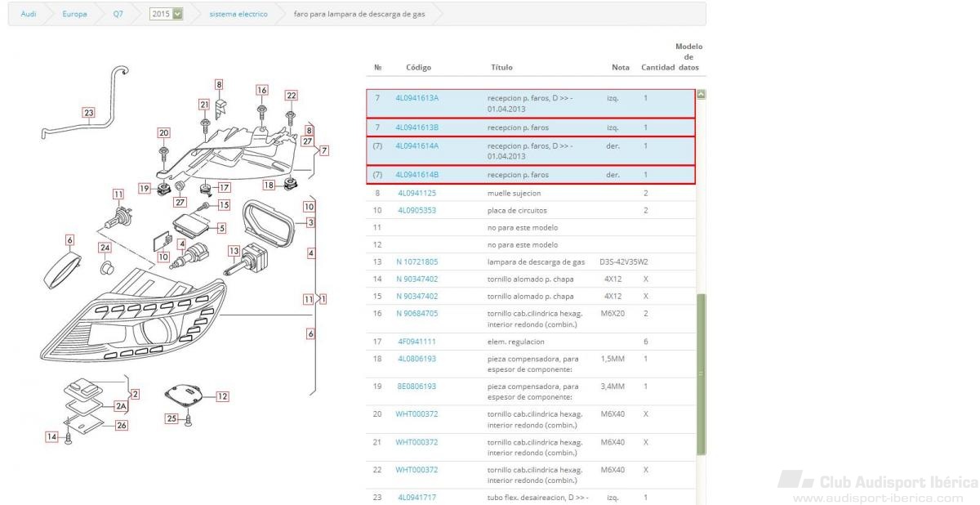Select callout 13 next to the xenon bulb
Viewport: 980px width, 505px height.
233,251
